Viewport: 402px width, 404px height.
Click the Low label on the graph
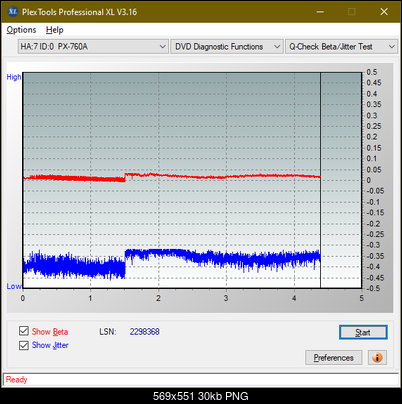(x=14, y=286)
